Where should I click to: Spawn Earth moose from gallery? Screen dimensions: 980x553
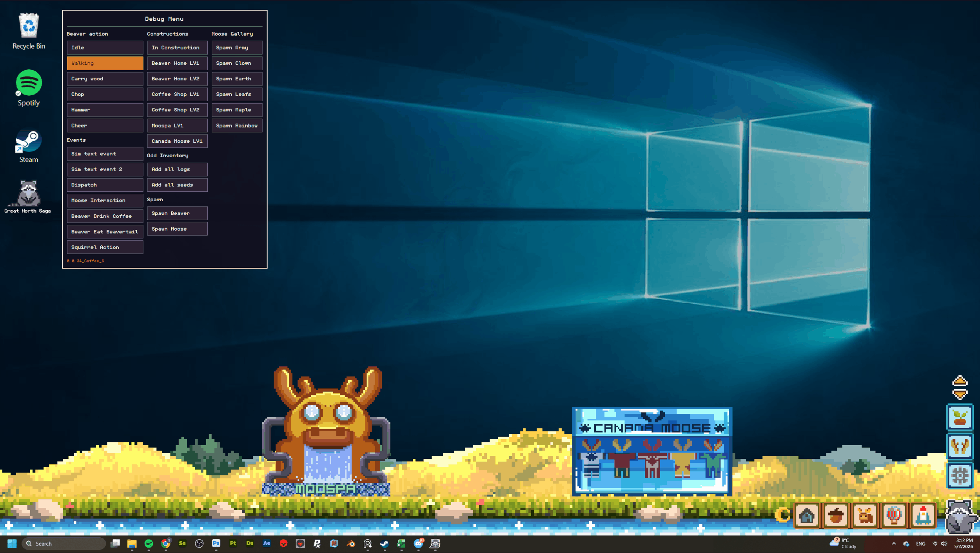point(237,79)
